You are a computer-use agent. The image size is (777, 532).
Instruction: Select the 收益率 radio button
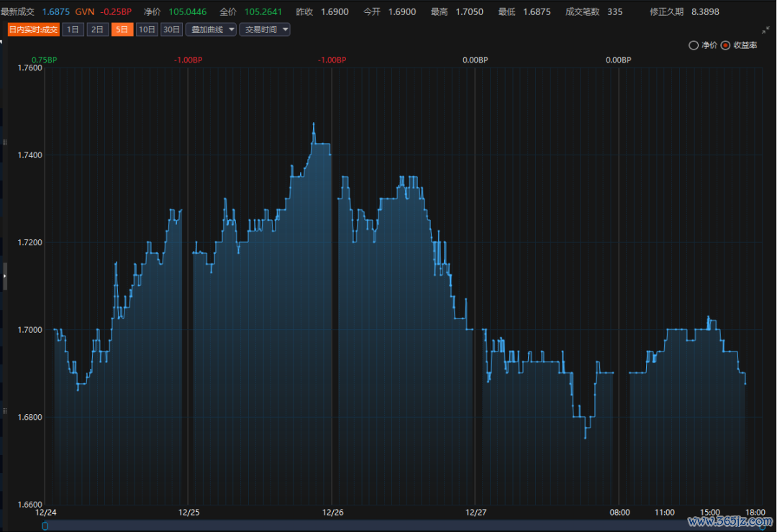tap(725, 45)
